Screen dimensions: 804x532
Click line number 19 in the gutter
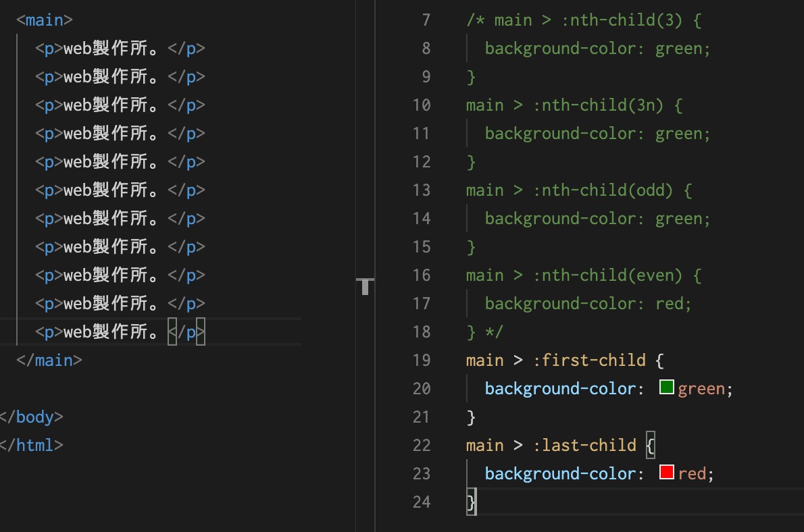[421, 361]
